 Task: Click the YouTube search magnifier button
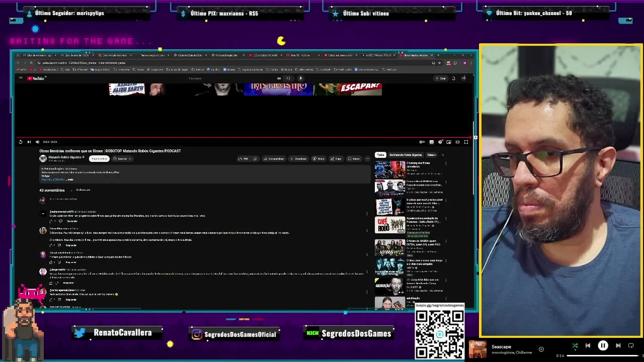(288, 78)
